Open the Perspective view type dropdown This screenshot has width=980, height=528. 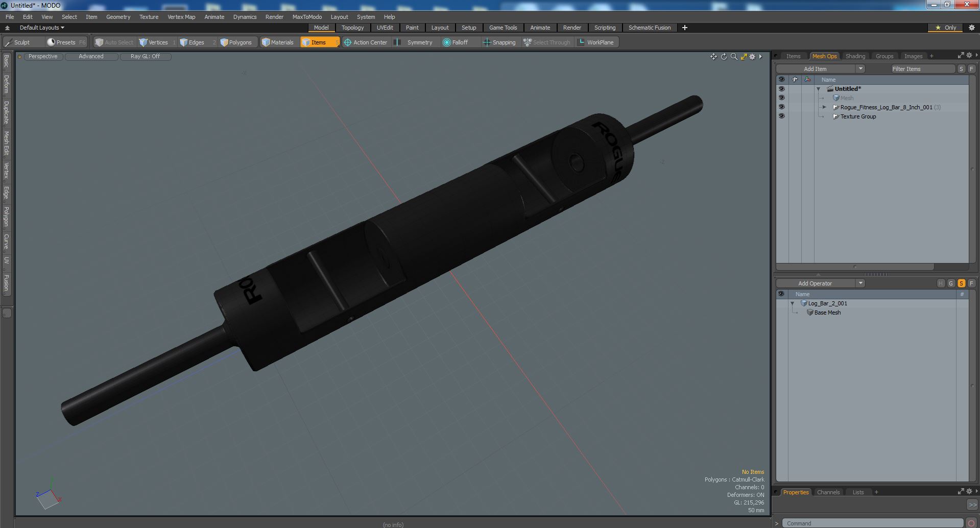(x=43, y=57)
